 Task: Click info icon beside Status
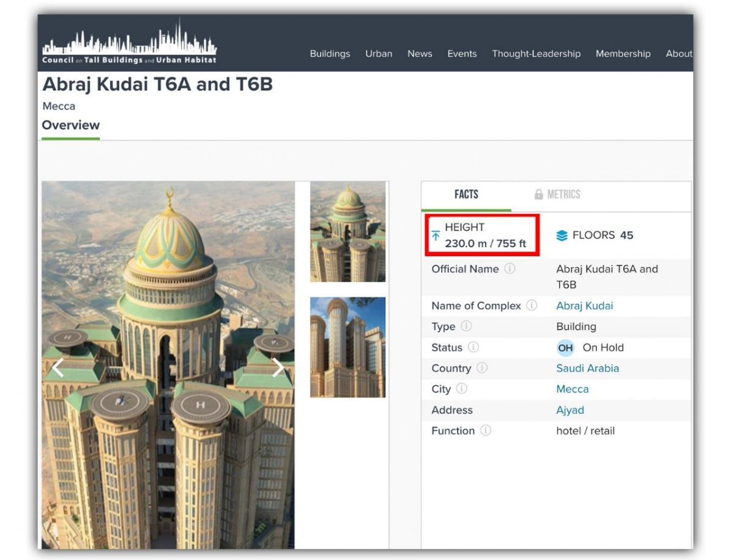(473, 347)
